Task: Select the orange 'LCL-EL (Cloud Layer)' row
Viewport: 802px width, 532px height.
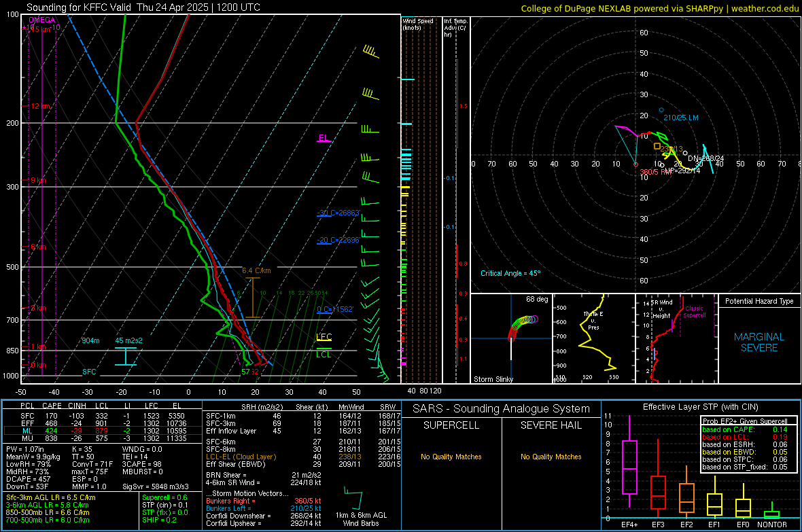Action: click(x=303, y=457)
